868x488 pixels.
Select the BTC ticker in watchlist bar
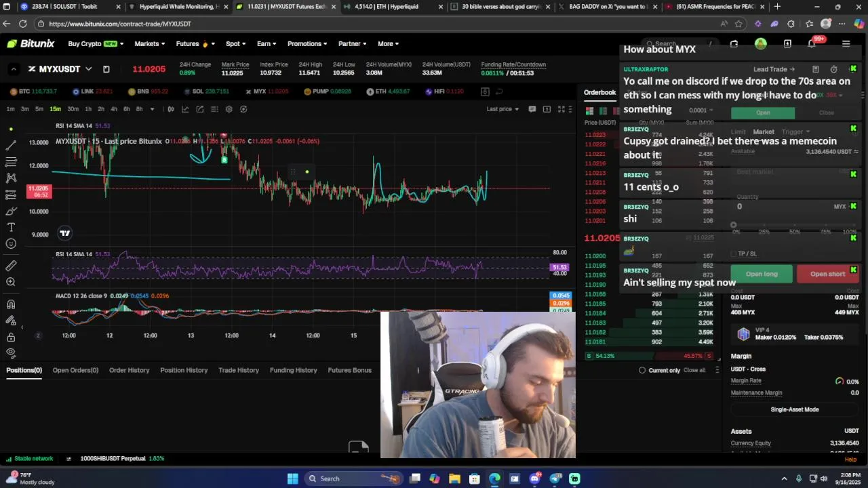point(34,91)
